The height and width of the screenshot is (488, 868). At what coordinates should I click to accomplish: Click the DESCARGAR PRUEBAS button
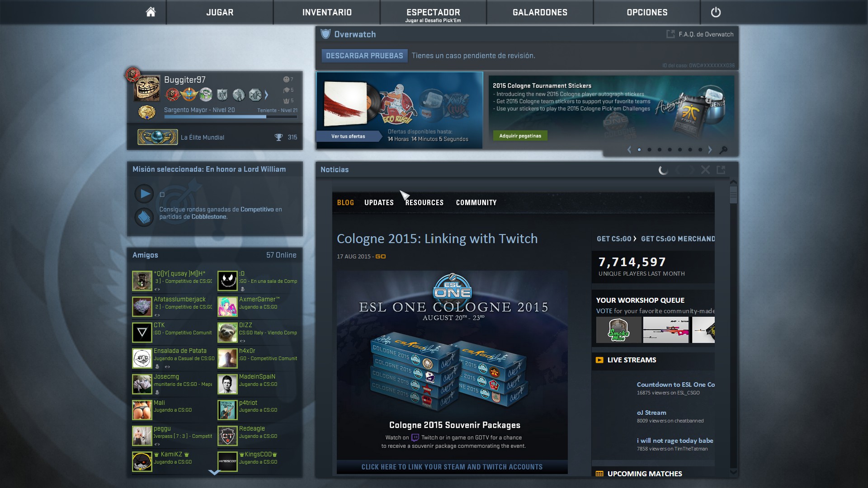click(364, 56)
